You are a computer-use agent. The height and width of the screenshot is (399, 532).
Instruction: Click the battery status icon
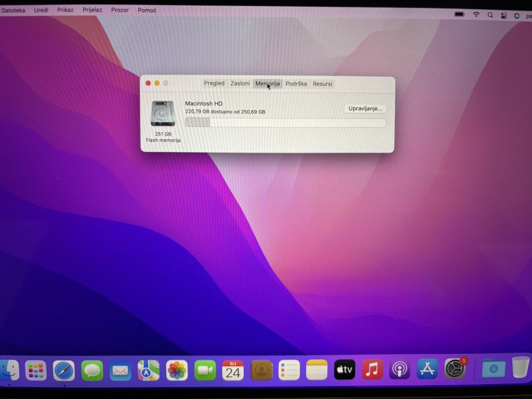pyautogui.click(x=460, y=14)
